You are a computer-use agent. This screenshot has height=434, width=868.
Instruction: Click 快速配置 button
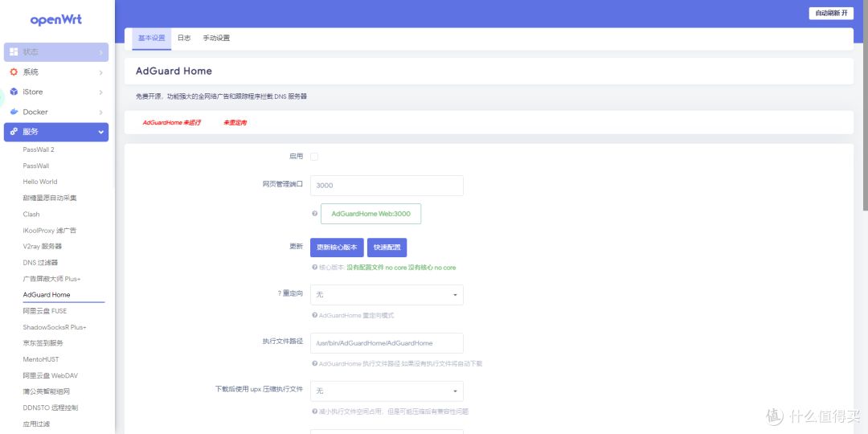coord(387,248)
